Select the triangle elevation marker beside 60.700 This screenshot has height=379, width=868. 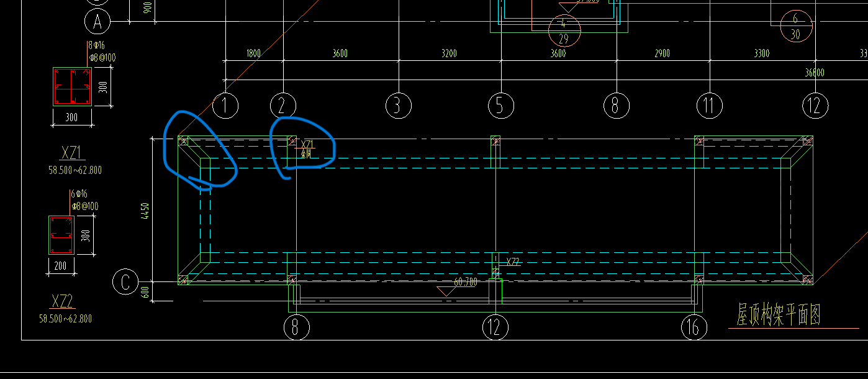(x=446, y=291)
